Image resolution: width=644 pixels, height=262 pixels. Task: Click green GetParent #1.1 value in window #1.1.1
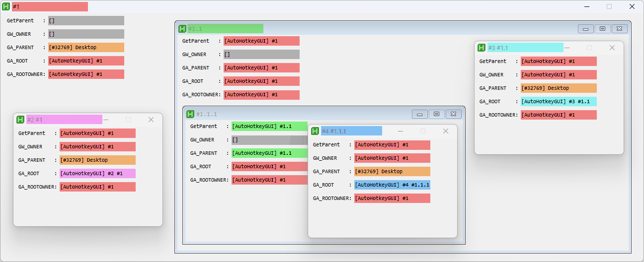(x=270, y=127)
